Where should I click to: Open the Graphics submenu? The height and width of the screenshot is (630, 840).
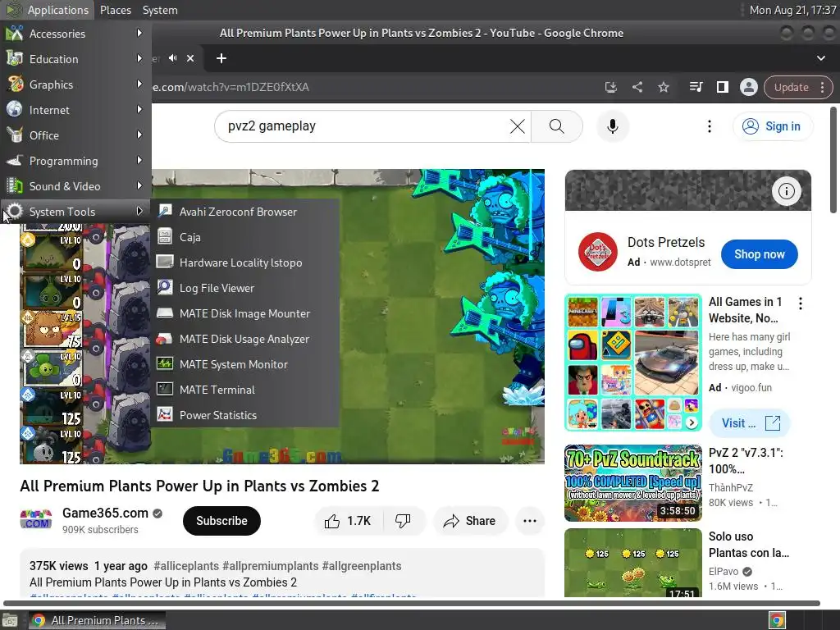[x=75, y=84]
